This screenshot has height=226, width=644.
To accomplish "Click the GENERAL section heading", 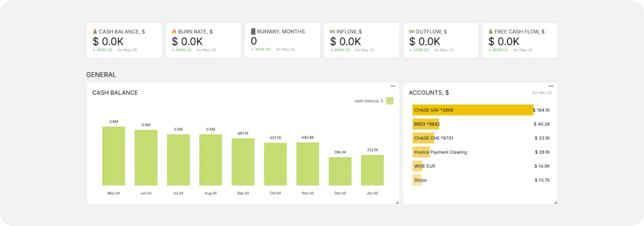I will [101, 74].
